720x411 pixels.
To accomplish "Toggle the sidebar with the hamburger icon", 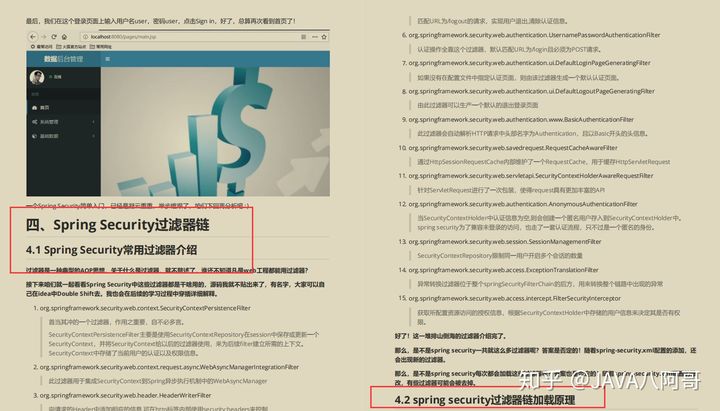I will pos(107,59).
